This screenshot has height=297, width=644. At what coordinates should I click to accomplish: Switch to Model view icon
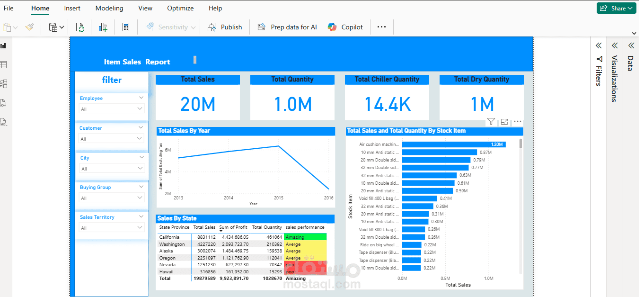pyautogui.click(x=3, y=84)
